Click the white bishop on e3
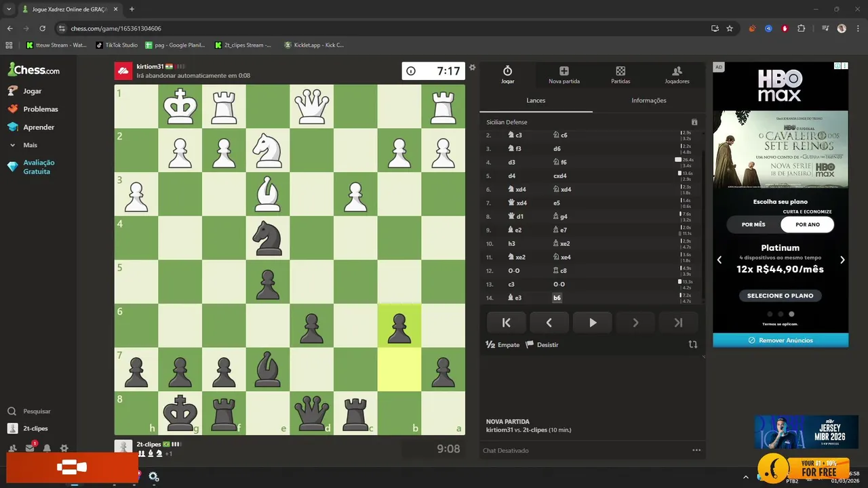The image size is (868, 488). click(x=268, y=194)
